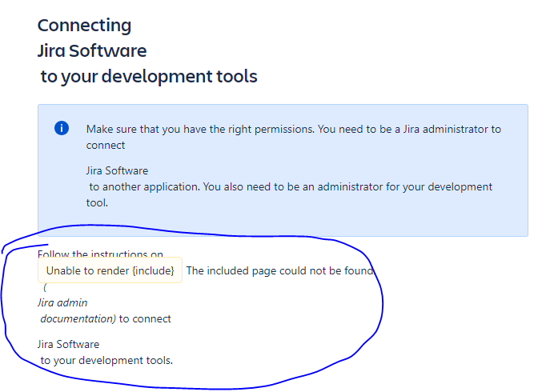Click 'to another application' sentence in info panel
This screenshot has height=392, width=554.
pos(145,186)
